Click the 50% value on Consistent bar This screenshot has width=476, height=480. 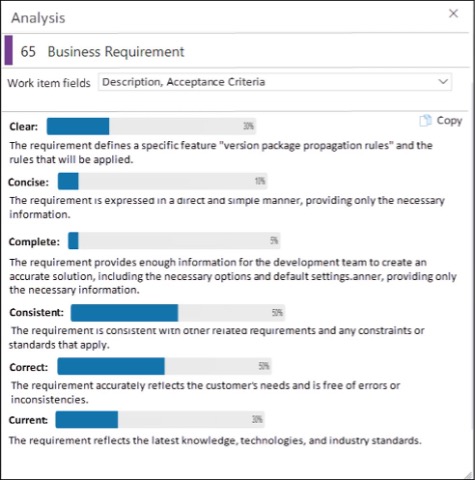tap(277, 313)
